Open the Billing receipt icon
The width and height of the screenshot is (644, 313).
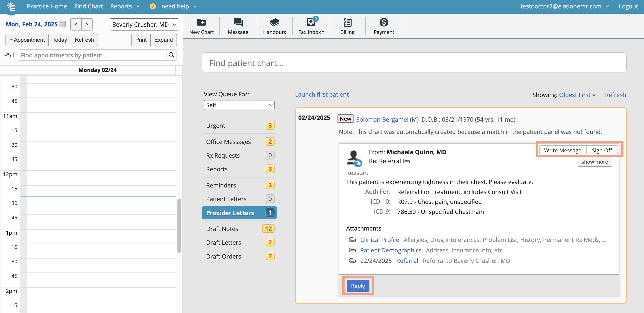347,22
